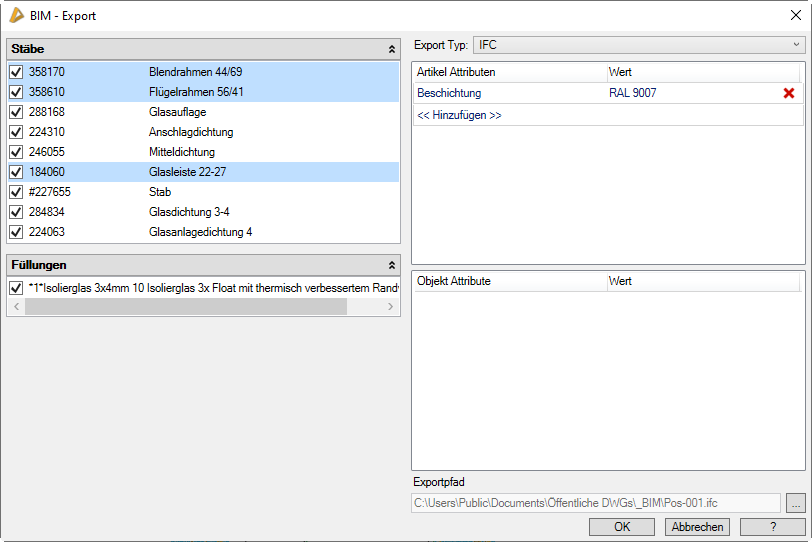
Task: Toggle the Glasauflage 288168 checkbox
Action: tap(16, 112)
